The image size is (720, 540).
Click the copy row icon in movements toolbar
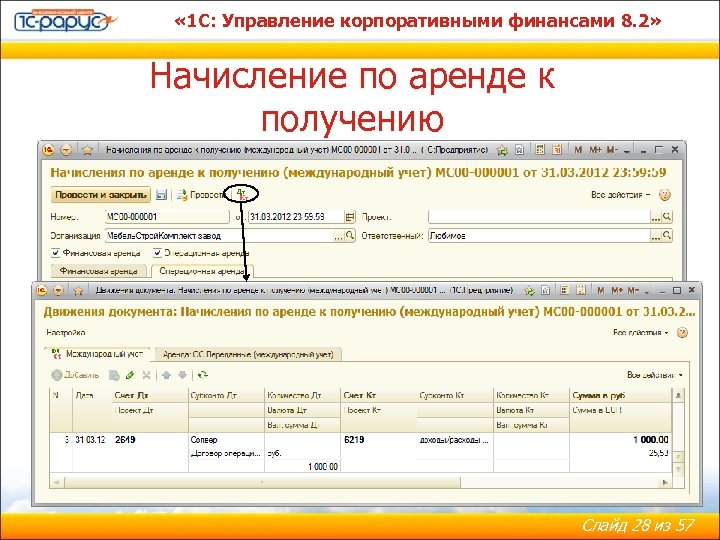tap(114, 376)
